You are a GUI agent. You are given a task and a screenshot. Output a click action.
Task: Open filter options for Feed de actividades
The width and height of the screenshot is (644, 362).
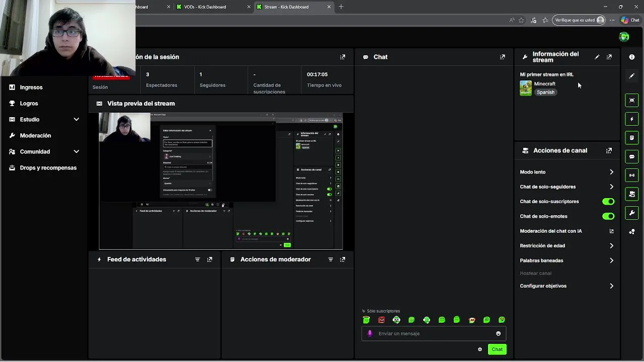tap(197, 259)
